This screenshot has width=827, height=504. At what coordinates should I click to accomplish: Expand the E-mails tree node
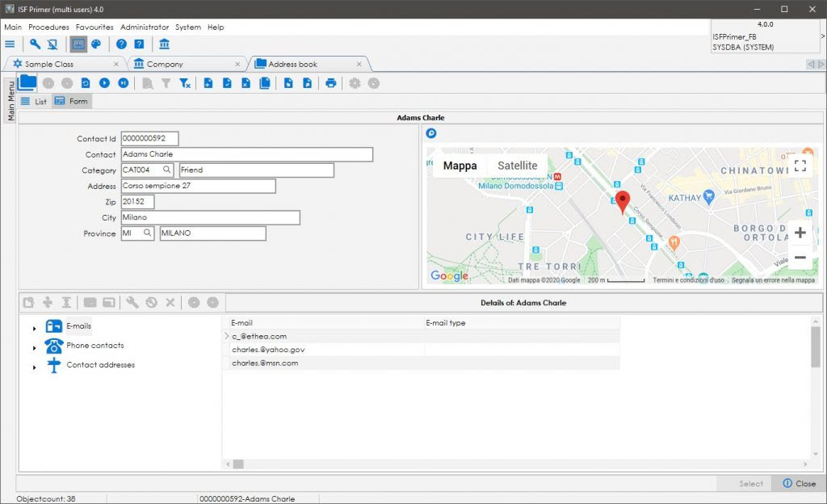click(34, 329)
